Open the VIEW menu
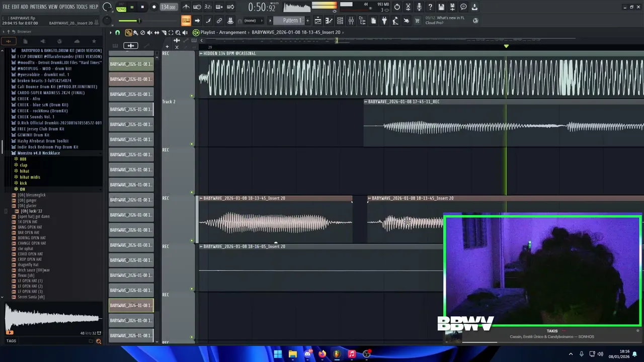Viewport: 644px width, 362px height. tap(53, 7)
